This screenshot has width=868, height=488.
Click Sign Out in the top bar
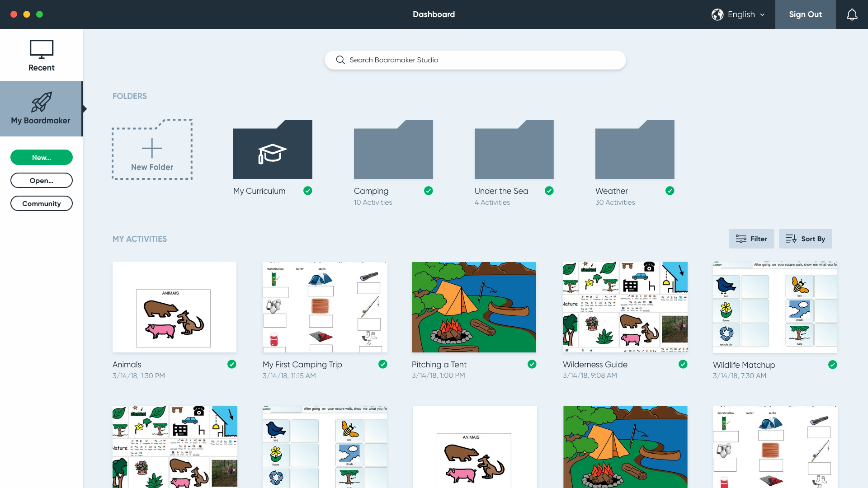point(805,14)
